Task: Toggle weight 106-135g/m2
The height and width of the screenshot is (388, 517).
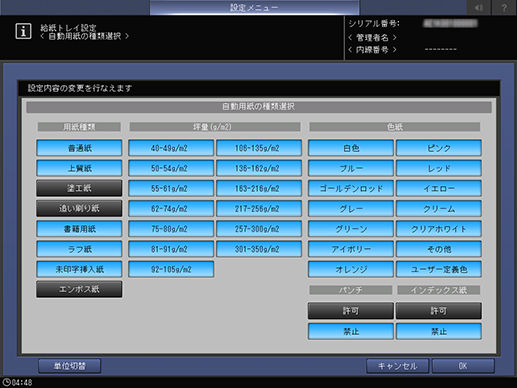Action: click(x=259, y=148)
